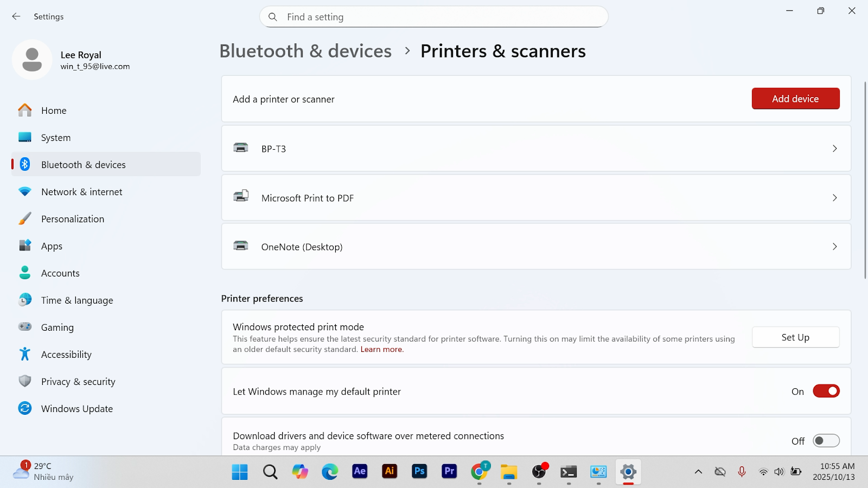Open Network & internet settings
The image size is (868, 488).
pyautogui.click(x=81, y=192)
